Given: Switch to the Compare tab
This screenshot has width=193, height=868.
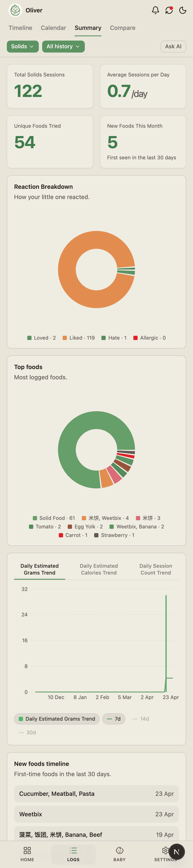Looking at the screenshot, I should [x=122, y=28].
